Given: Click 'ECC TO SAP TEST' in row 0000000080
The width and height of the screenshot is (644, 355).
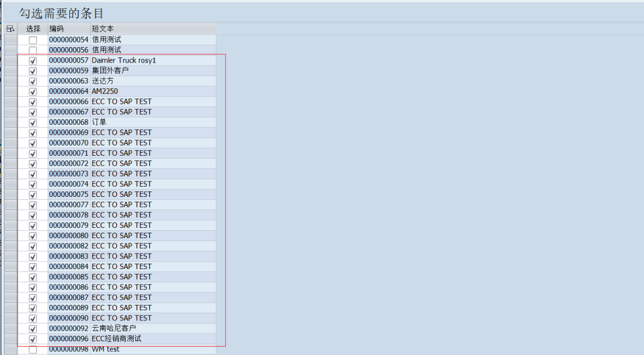Looking at the screenshot, I should (x=122, y=236).
